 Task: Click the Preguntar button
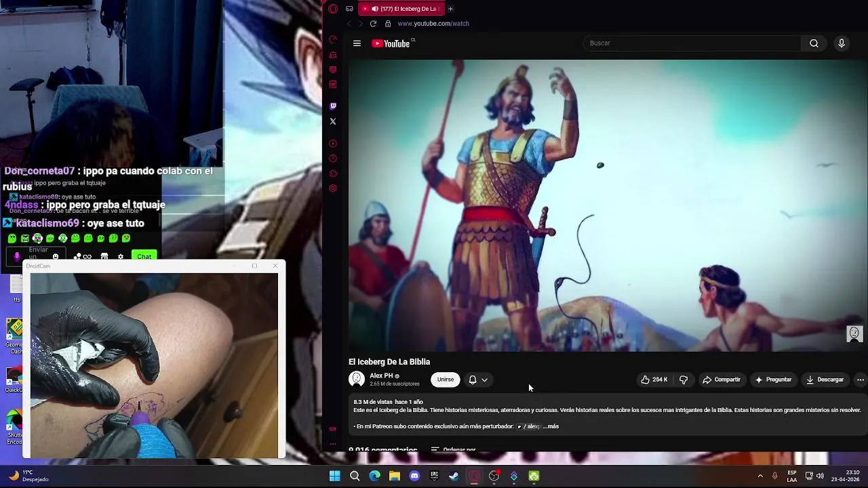click(x=773, y=380)
